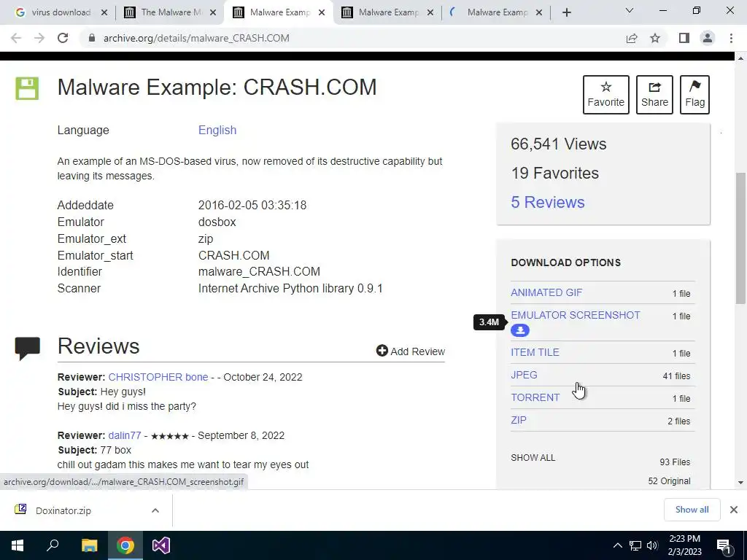Click the volume tray icon
747x560 pixels.
(652, 545)
